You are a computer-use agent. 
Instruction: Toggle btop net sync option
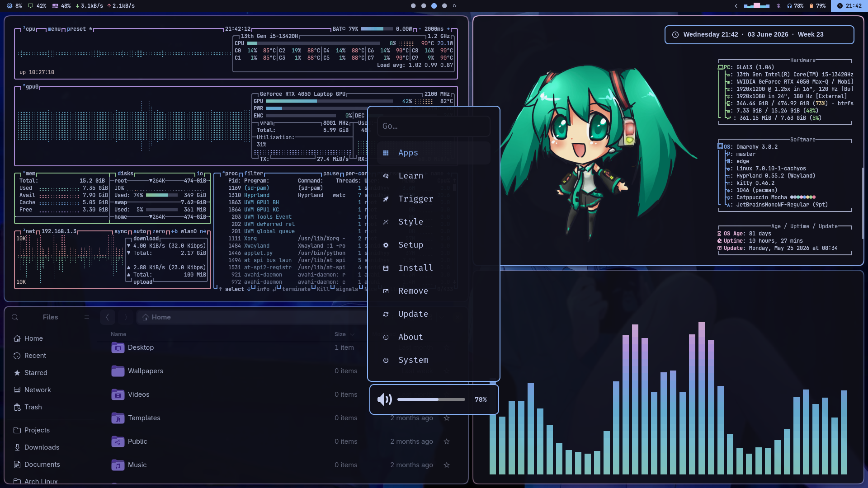point(121,231)
